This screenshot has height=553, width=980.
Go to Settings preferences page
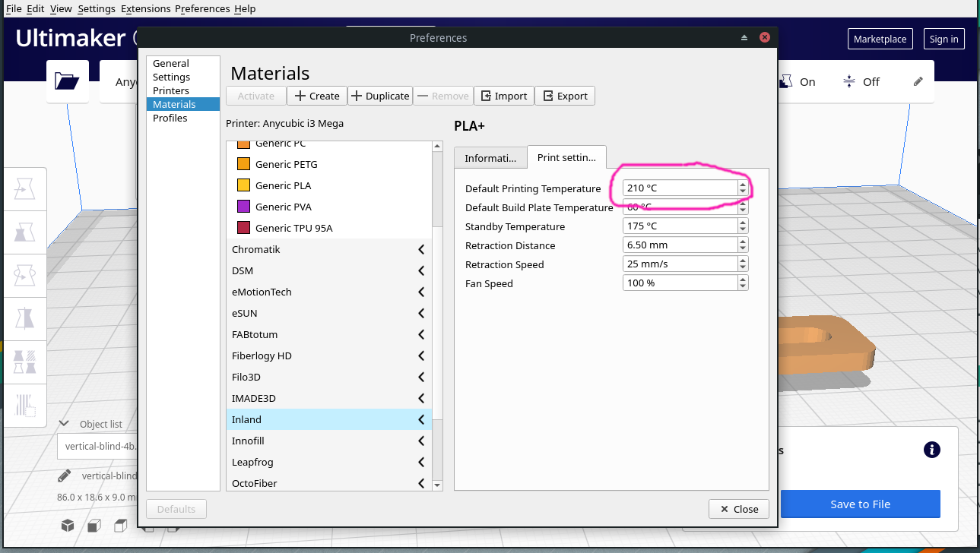182,77
